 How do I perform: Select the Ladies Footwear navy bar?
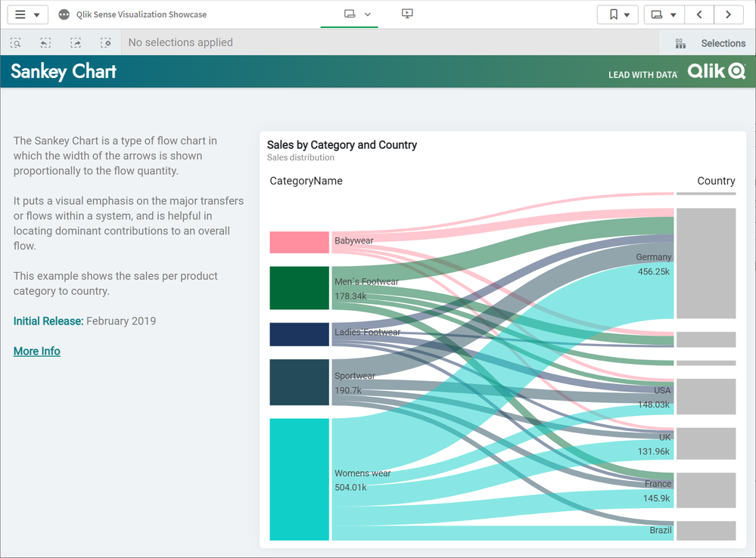[x=300, y=334]
